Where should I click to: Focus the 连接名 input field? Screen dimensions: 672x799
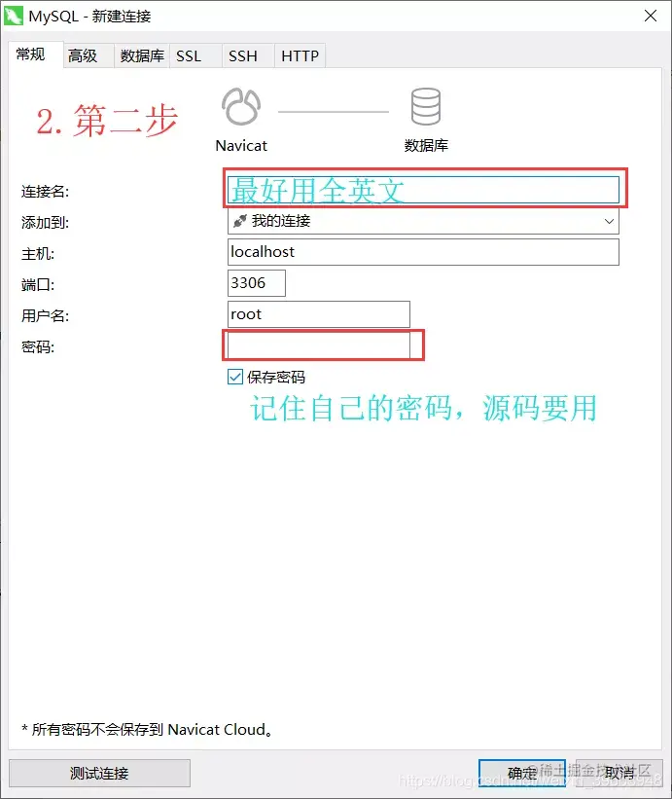[x=423, y=190]
